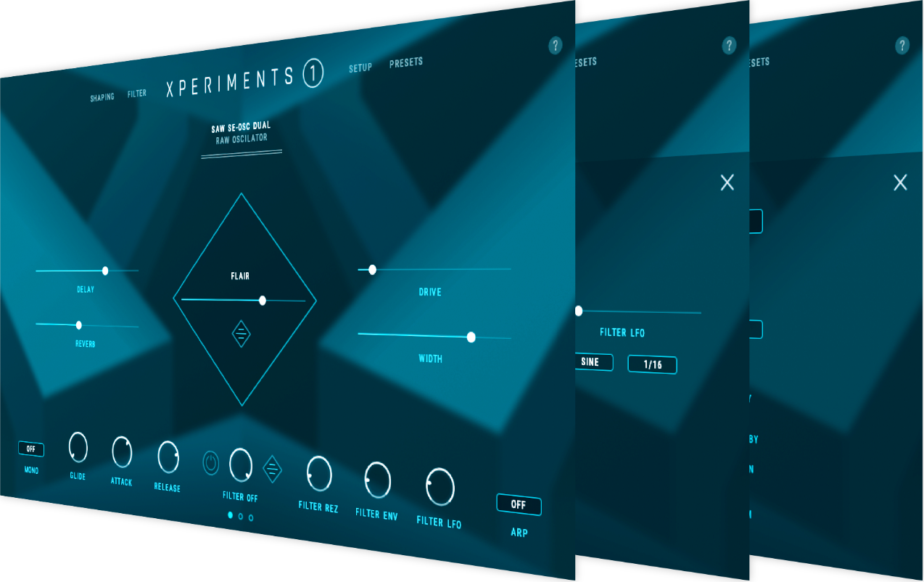The height and width of the screenshot is (582, 924).
Task: Adjust the Delay slider
Action: (87, 271)
